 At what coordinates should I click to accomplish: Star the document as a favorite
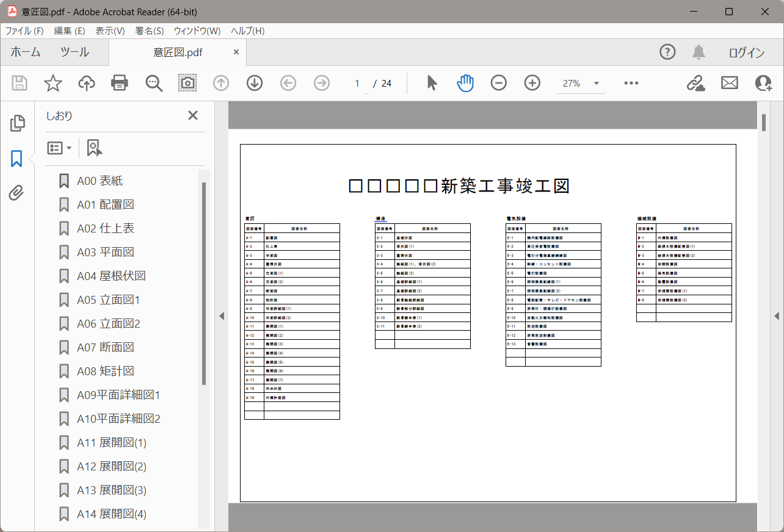pos(53,83)
